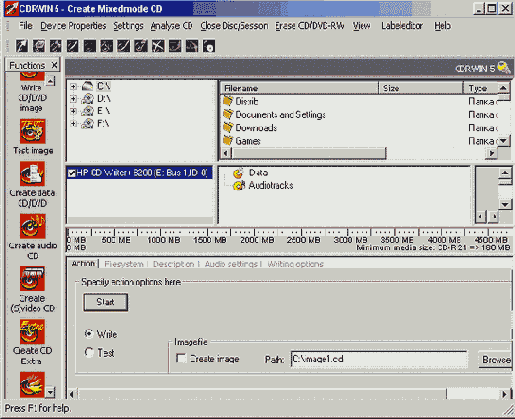Viewport: 515px width, 419px height.
Task: Select the Create CD Extra icon
Action: tap(32, 332)
